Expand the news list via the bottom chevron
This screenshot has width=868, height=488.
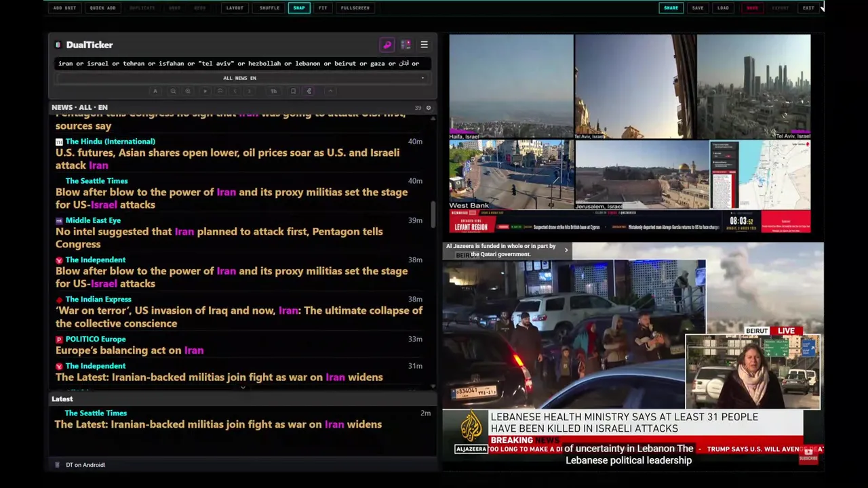point(243,388)
